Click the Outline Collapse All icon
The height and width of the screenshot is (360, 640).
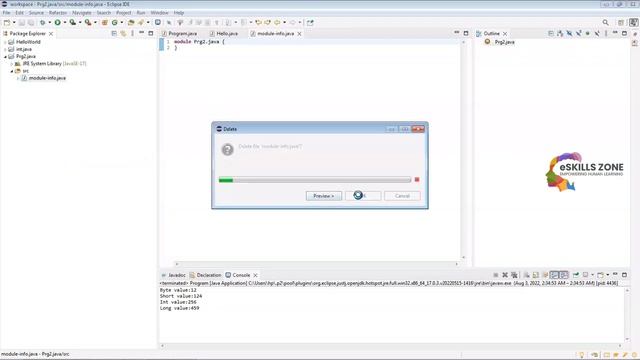[551, 33]
